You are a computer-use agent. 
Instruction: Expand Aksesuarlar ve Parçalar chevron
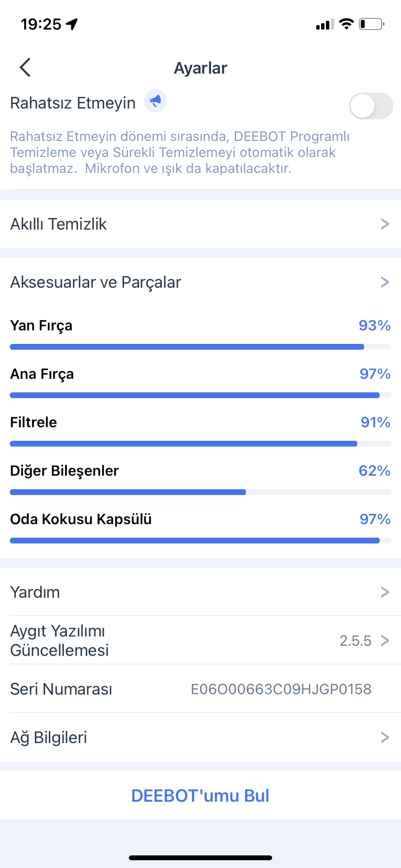(385, 282)
